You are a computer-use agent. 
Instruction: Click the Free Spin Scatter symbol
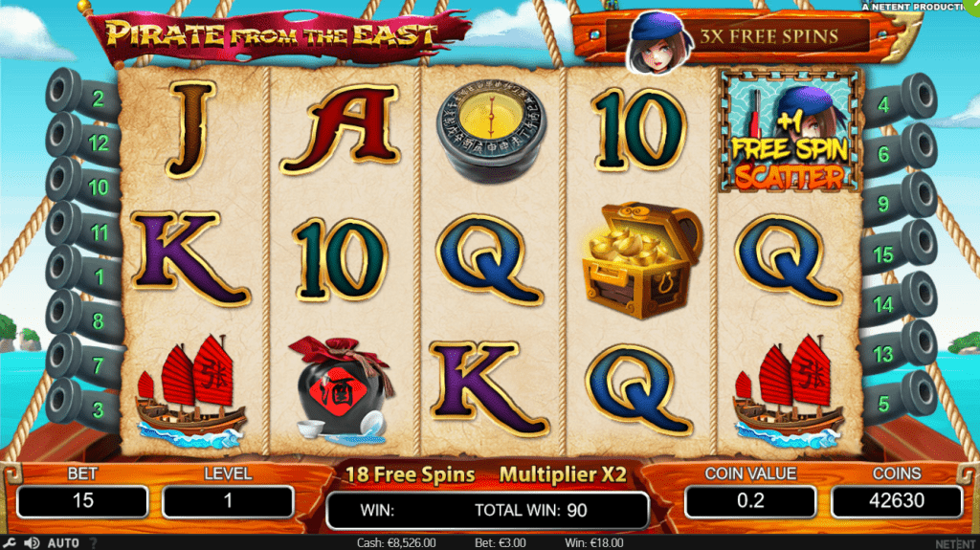pos(791,131)
